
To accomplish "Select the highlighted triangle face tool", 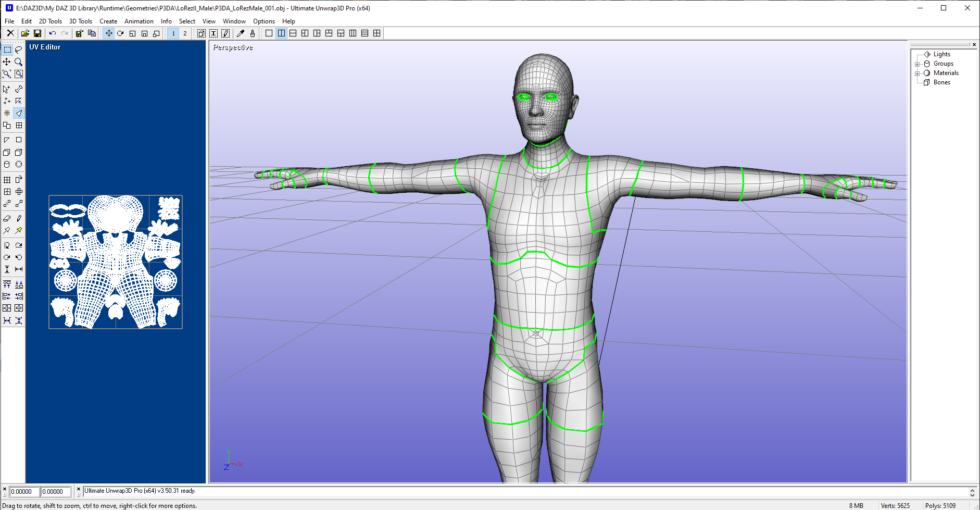I will [19, 113].
